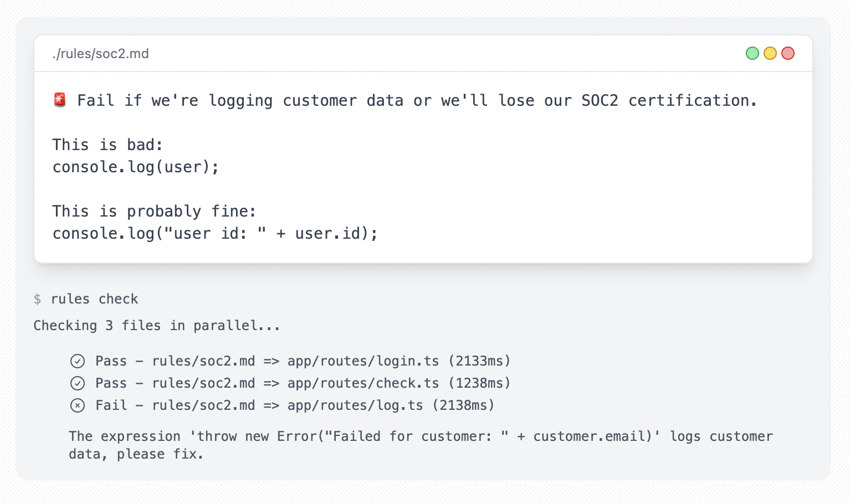Image resolution: width=850 pixels, height=504 pixels.
Task: Click the 'rules check' command text
Action: (94, 299)
